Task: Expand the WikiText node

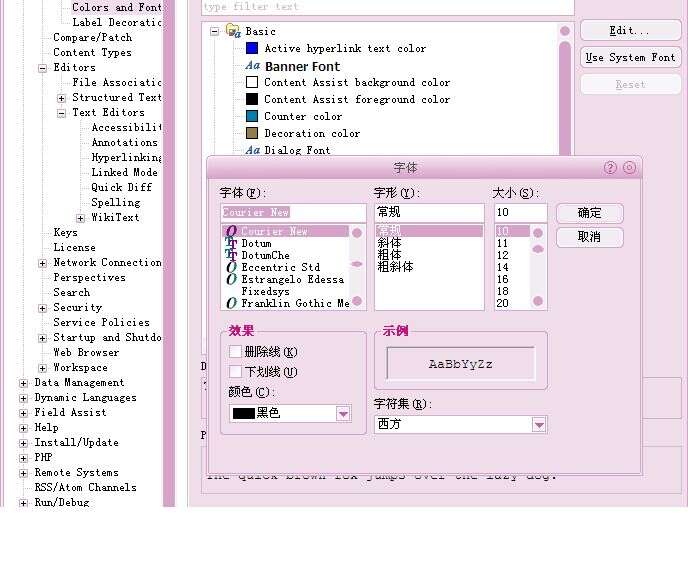Action: click(x=80, y=218)
